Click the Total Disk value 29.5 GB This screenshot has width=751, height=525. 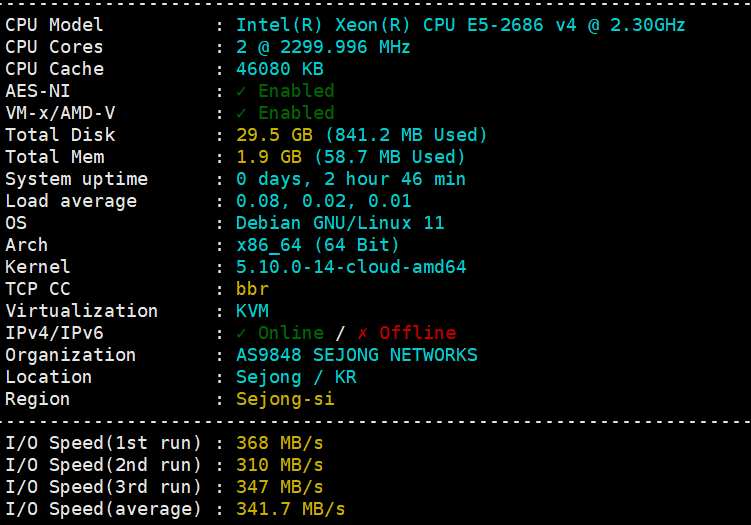click(274, 135)
